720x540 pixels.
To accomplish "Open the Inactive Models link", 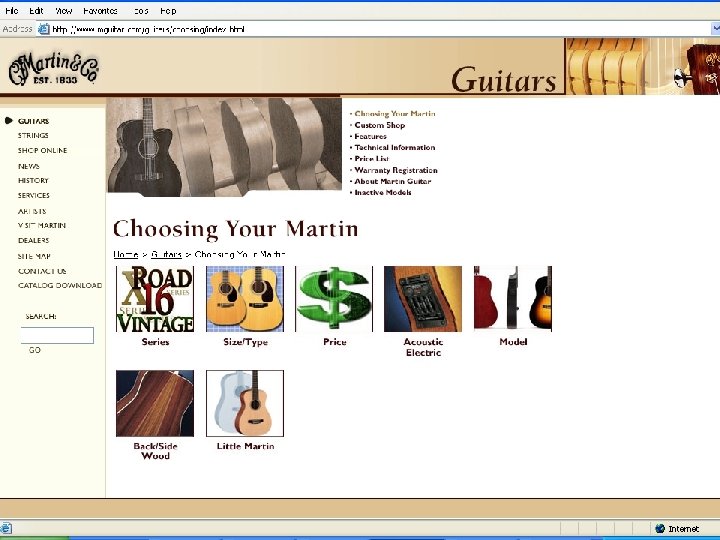I will (x=383, y=192).
